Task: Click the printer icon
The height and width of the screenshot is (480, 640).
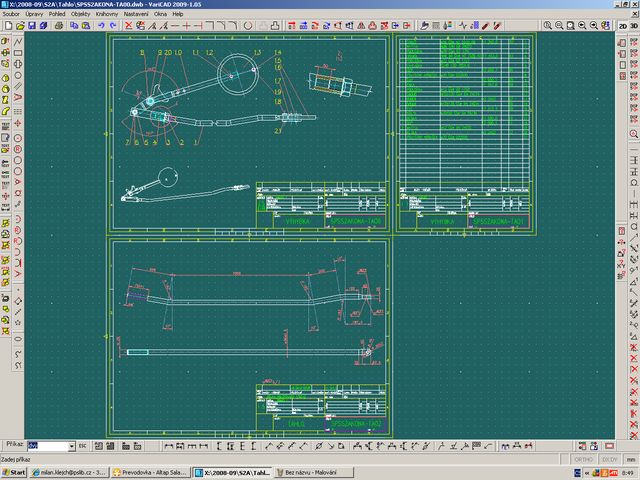Action: tap(59, 26)
